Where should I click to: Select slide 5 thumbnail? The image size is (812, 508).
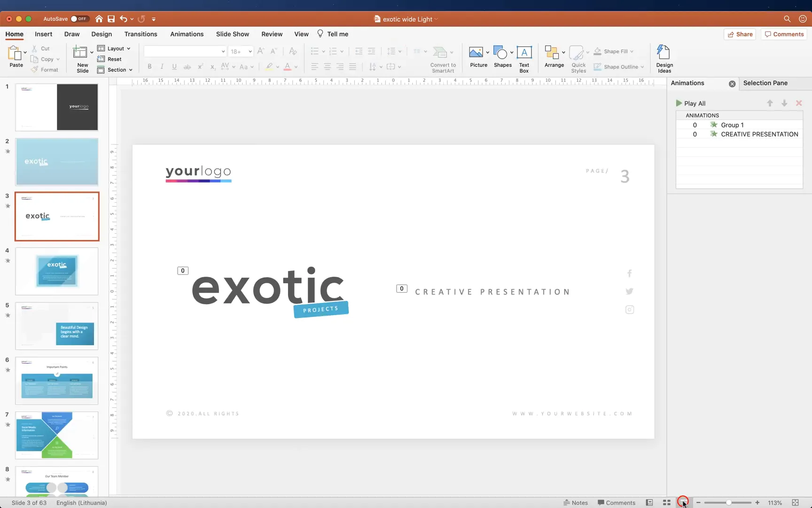coord(56,325)
